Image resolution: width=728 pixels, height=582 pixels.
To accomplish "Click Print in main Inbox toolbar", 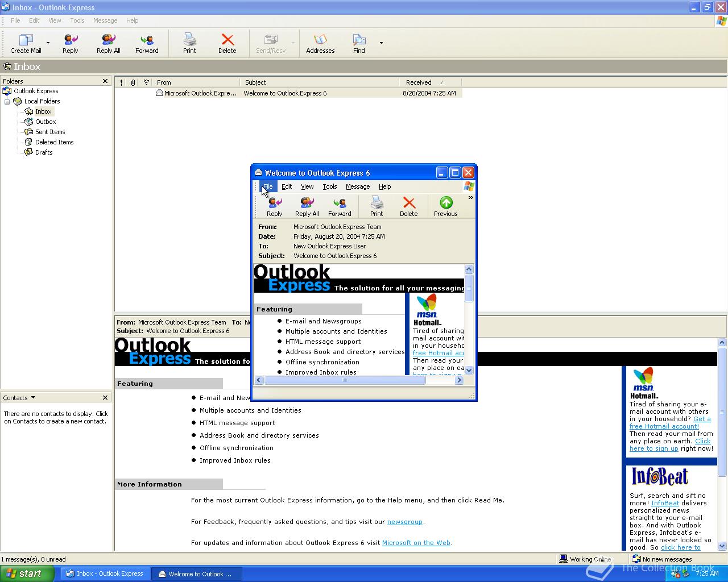I will pos(189,43).
